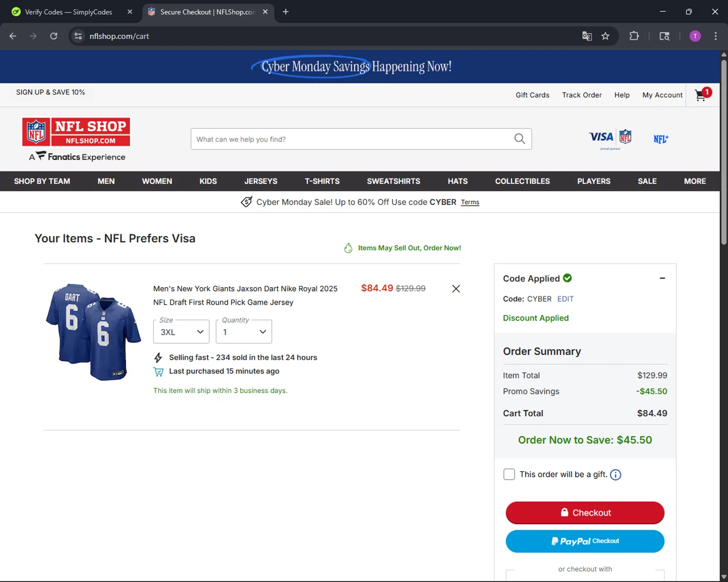Open the browser extensions puzzle icon
The height and width of the screenshot is (582, 728).
click(634, 36)
